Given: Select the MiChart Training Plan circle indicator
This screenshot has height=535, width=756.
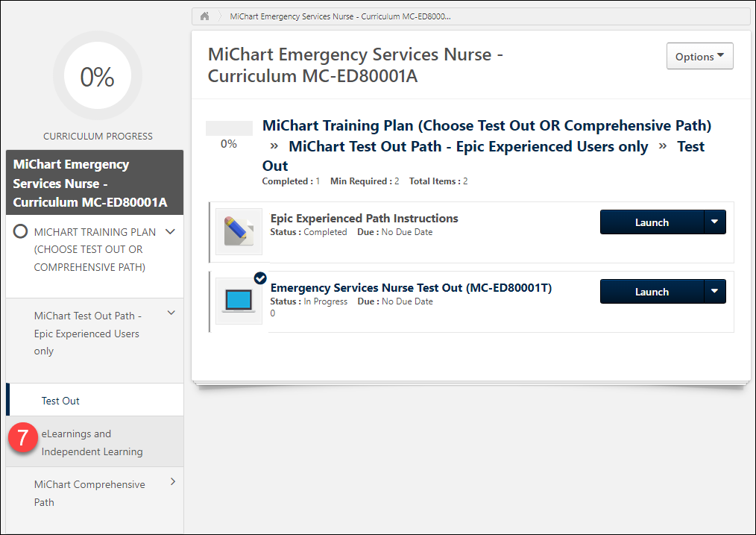Looking at the screenshot, I should click(x=21, y=232).
